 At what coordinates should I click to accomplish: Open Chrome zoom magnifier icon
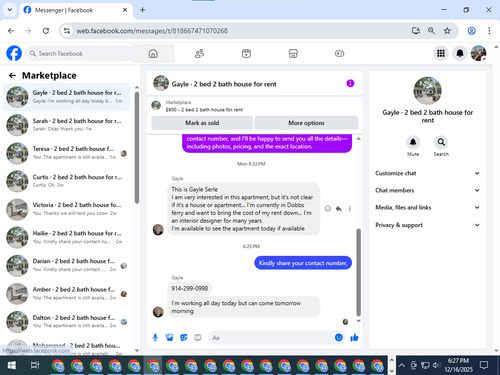coord(431,31)
